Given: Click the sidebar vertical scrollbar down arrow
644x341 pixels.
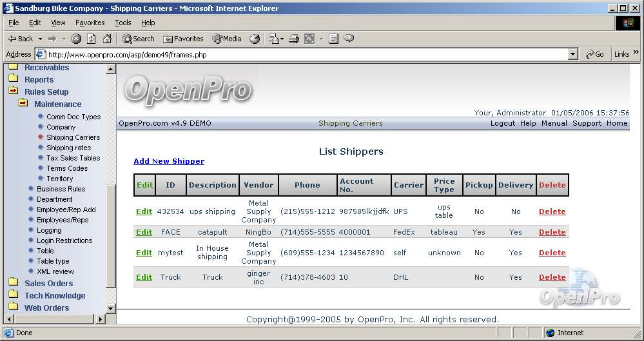Looking at the screenshot, I should pos(110,309).
